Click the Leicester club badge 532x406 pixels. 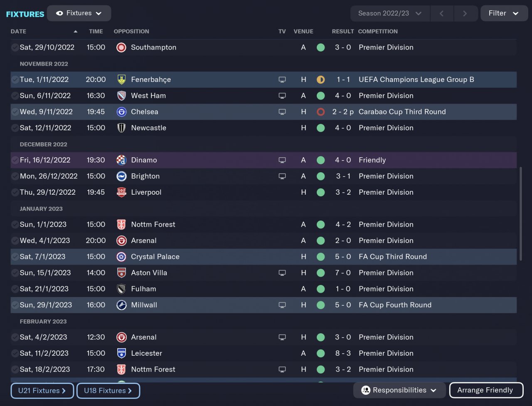point(121,353)
